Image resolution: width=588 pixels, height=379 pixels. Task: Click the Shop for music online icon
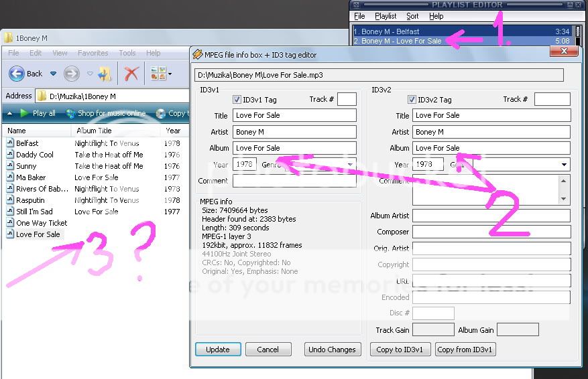pyautogui.click(x=70, y=113)
